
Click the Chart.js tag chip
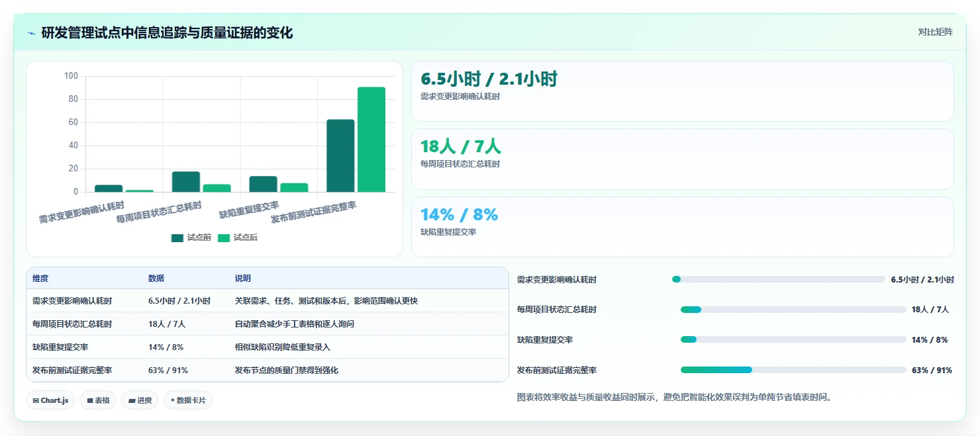point(50,400)
